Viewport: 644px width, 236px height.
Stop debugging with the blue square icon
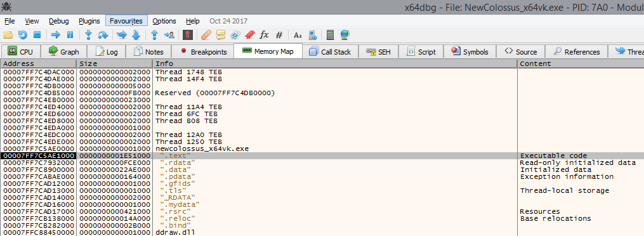click(x=37, y=35)
